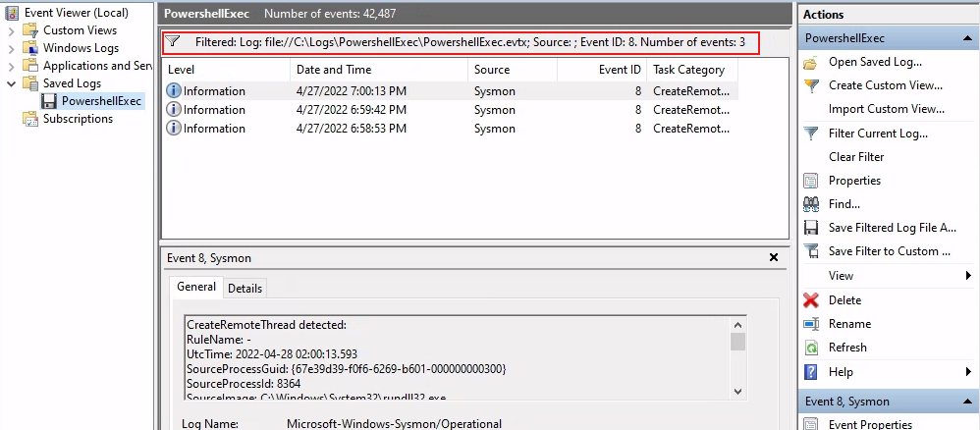This screenshot has height=430, width=980.
Task: Open the View action menu
Action: point(841,276)
